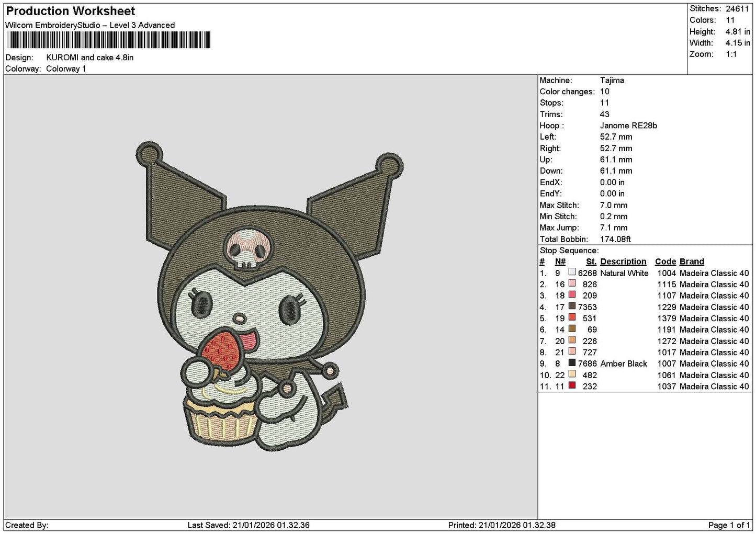Click the Trims value 43
This screenshot has width=756, height=534.
point(605,115)
